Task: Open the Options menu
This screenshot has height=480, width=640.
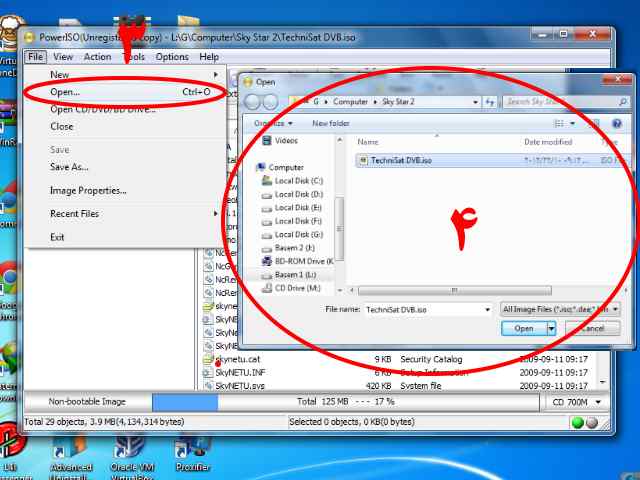Action: click(172, 57)
